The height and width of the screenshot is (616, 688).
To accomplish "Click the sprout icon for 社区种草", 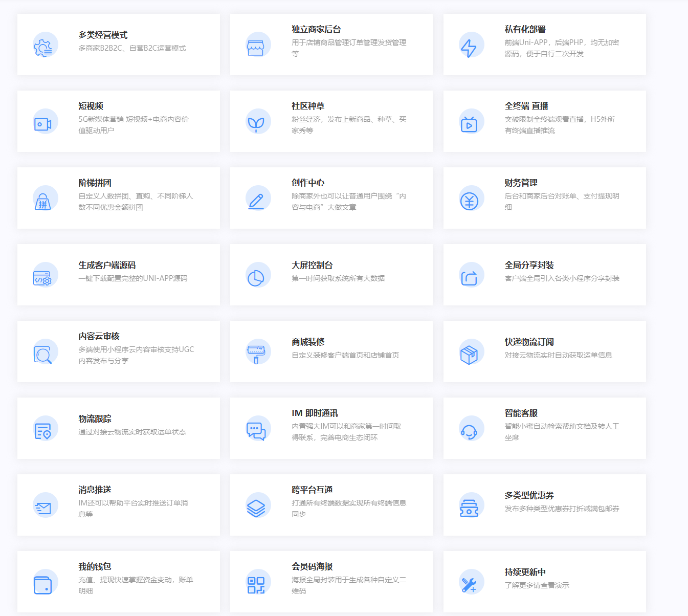I will (x=256, y=124).
